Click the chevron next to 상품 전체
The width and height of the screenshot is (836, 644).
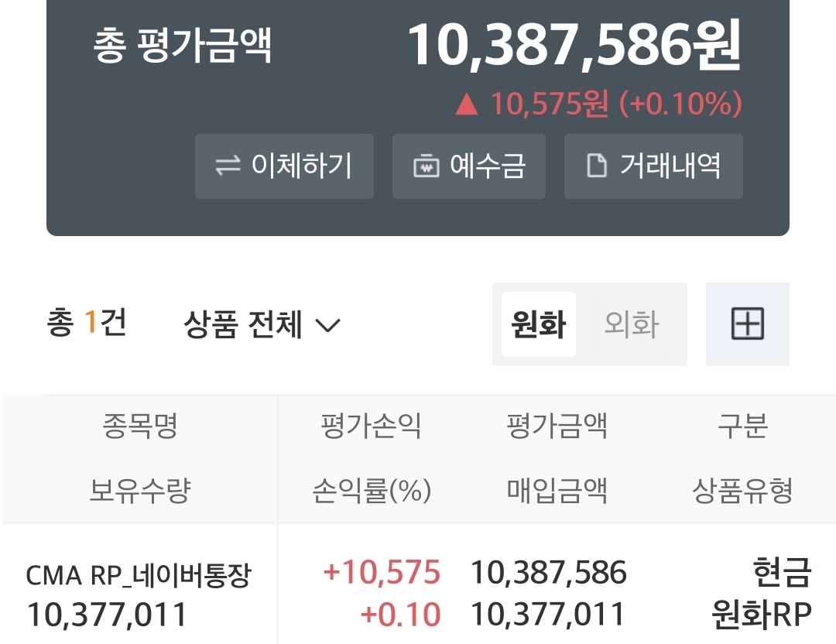point(327,325)
